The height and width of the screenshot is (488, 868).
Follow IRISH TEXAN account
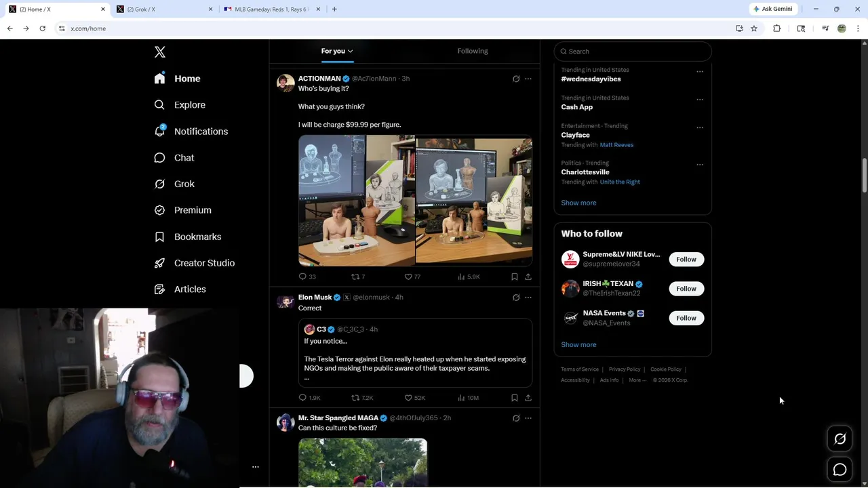[686, 289]
